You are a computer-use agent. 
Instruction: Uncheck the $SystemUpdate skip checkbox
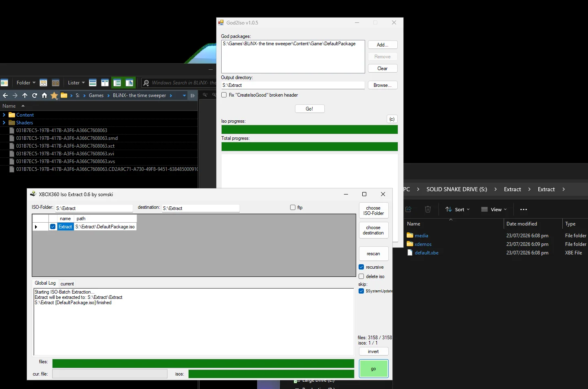tap(361, 291)
